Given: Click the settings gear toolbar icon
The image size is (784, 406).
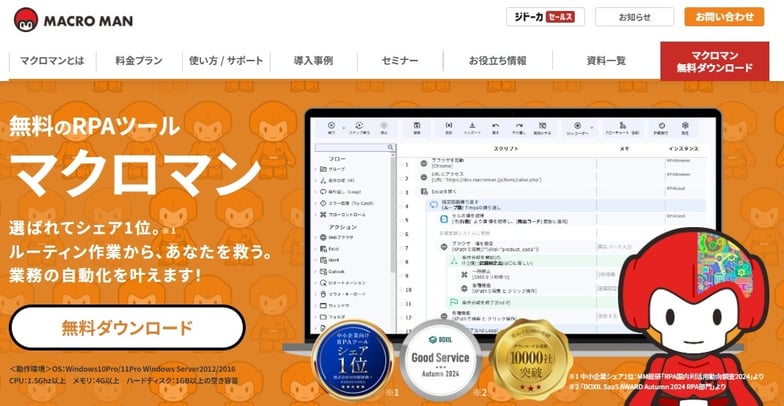Looking at the screenshot, I should pos(685,126).
